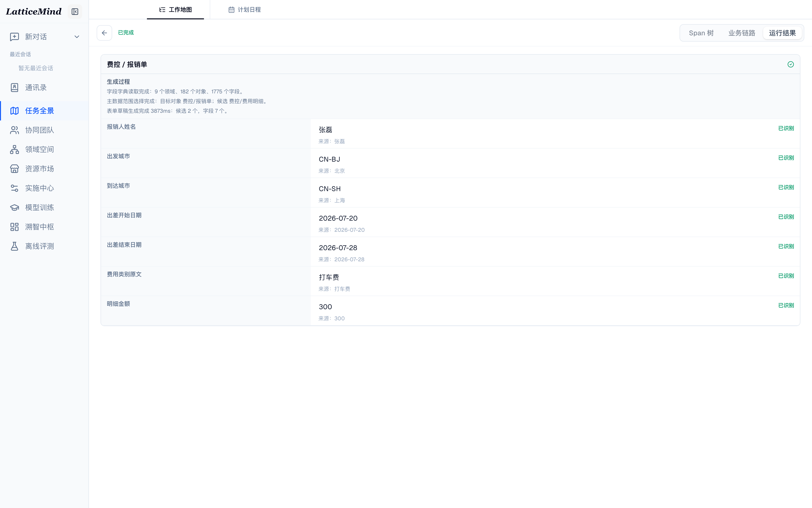Open 模型训练 graduation cap icon

pyautogui.click(x=14, y=207)
